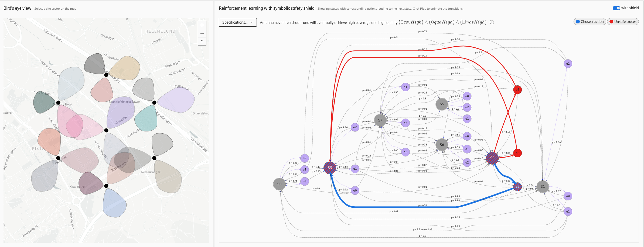Click a0 node with p = 0.92 right of S7

(x=405, y=123)
